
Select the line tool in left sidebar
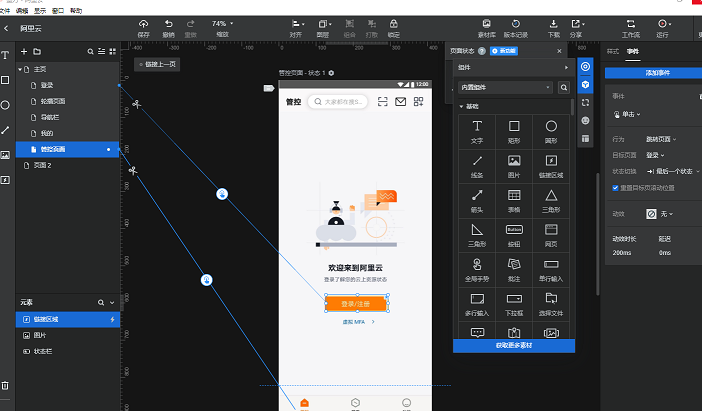click(x=5, y=130)
